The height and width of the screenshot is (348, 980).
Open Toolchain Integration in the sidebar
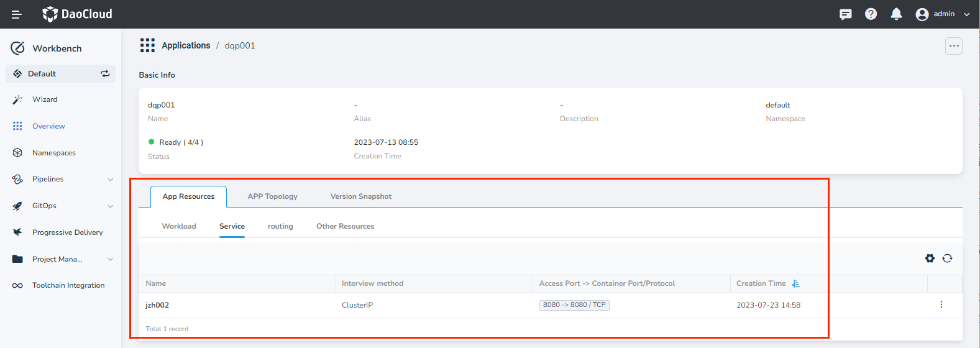68,285
